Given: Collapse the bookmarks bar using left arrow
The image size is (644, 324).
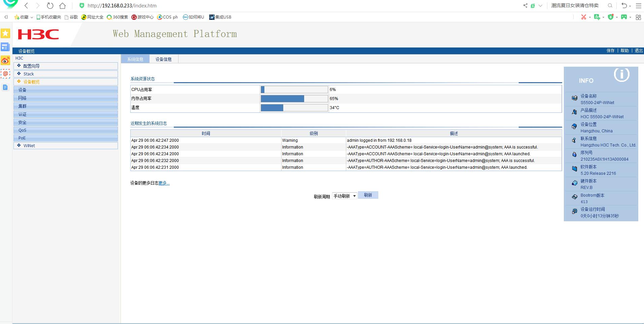Looking at the screenshot, I should coord(6,17).
